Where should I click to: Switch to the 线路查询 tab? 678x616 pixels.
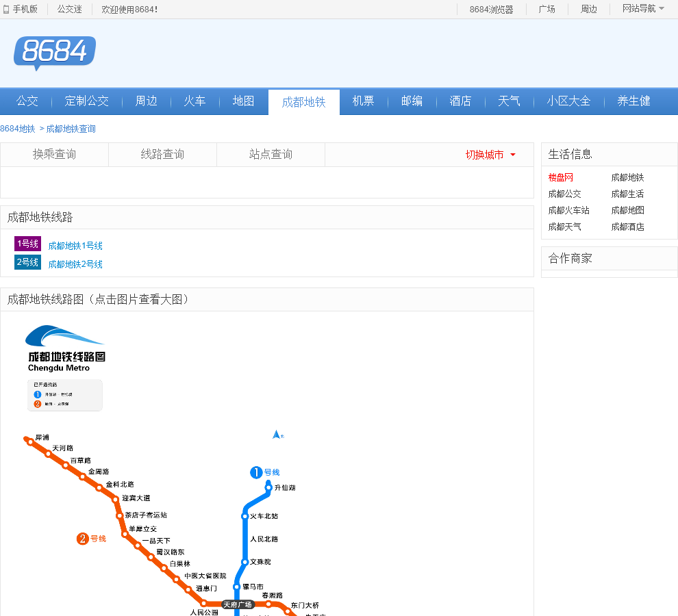162,154
